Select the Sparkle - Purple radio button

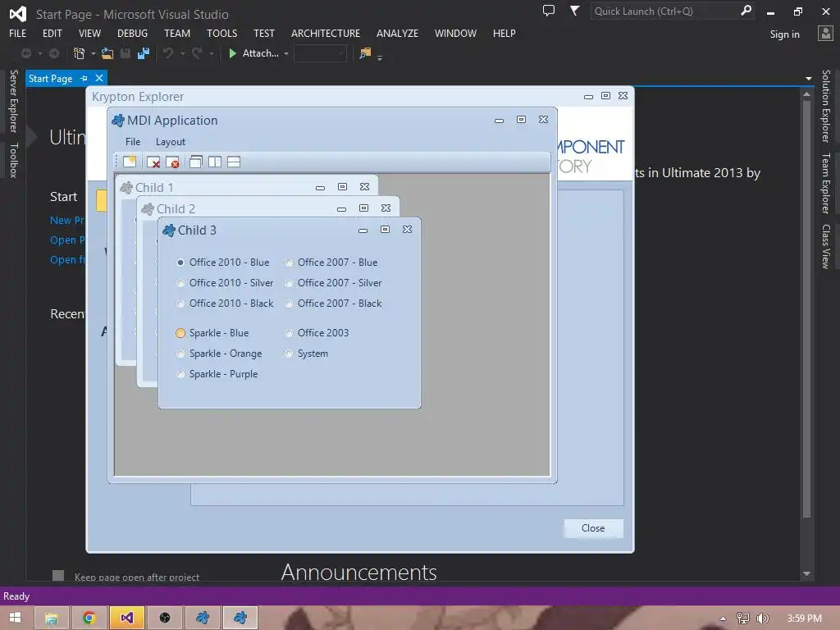click(180, 374)
